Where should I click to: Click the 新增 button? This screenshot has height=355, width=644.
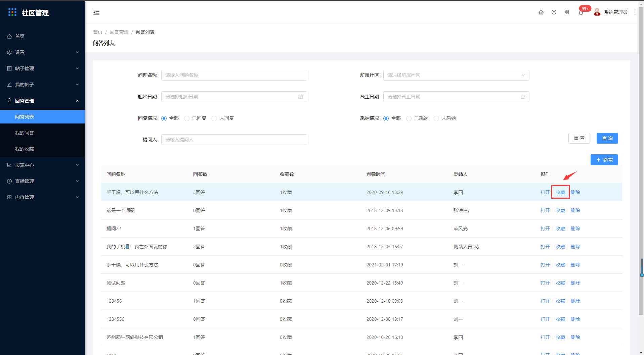point(604,160)
